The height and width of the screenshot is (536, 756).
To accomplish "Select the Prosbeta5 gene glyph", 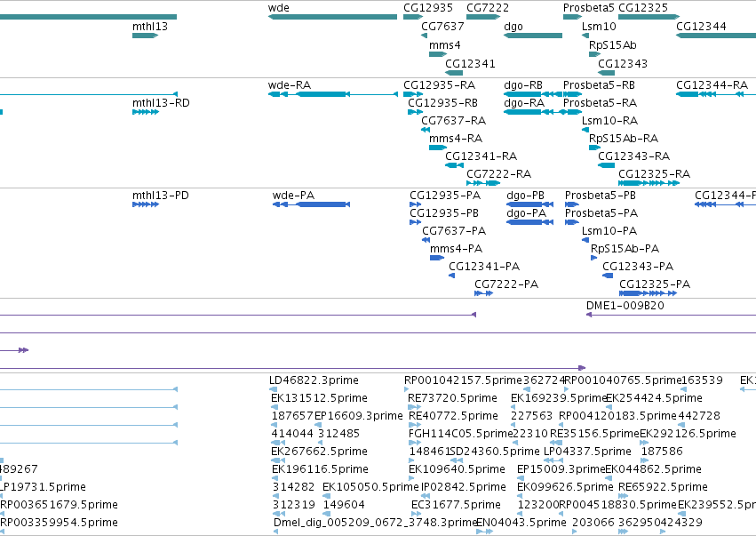I will (x=572, y=17).
